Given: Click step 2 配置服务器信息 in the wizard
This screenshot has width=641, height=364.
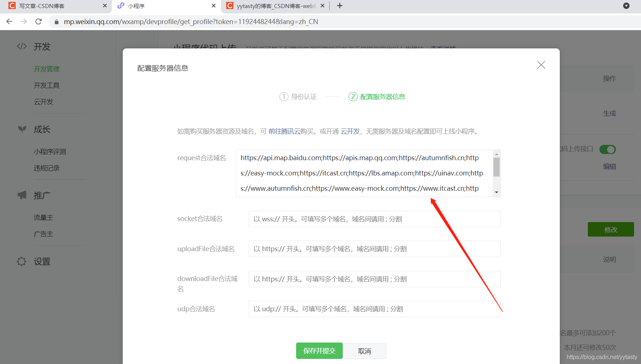Looking at the screenshot, I should click(377, 96).
